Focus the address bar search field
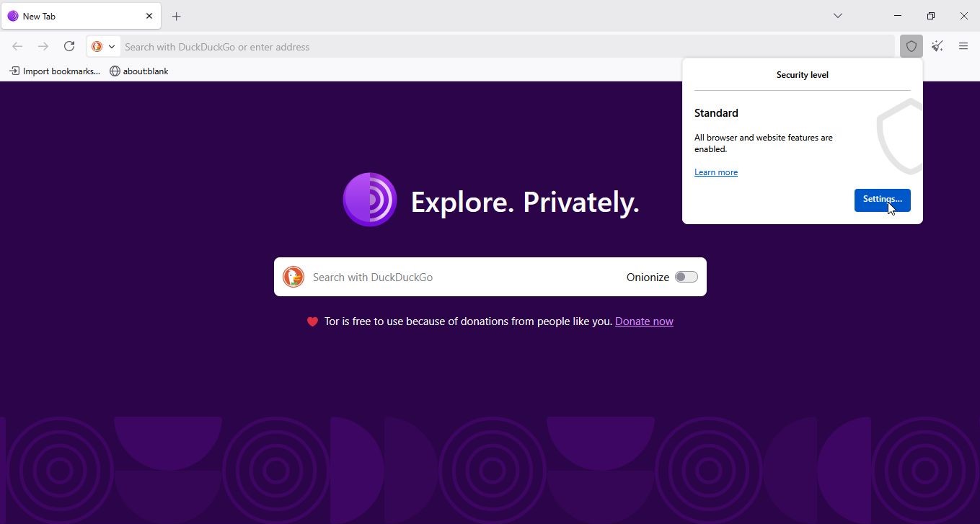Screen dimensions: 980x524 (508, 47)
